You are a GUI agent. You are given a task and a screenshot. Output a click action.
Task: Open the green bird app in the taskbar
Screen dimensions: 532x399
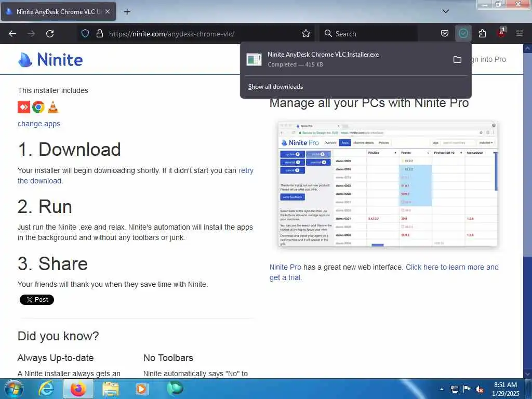pos(175,389)
